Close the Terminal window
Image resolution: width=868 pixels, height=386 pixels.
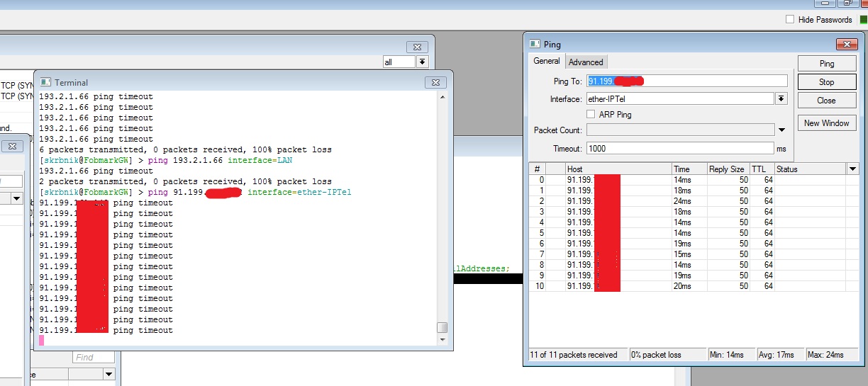click(x=435, y=82)
